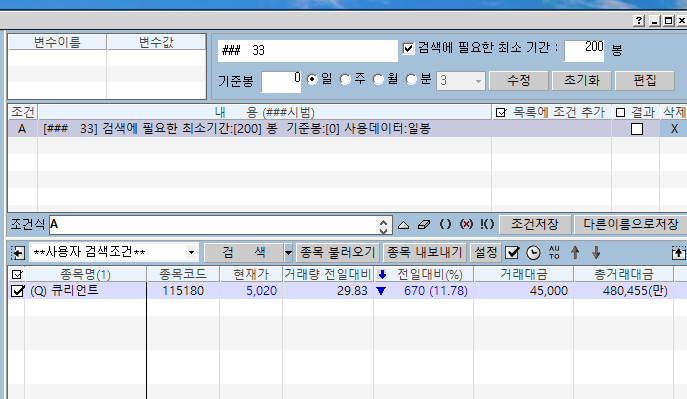687x399 pixels.
Task: Click the 종목 불러오기 button
Action: [x=337, y=253]
